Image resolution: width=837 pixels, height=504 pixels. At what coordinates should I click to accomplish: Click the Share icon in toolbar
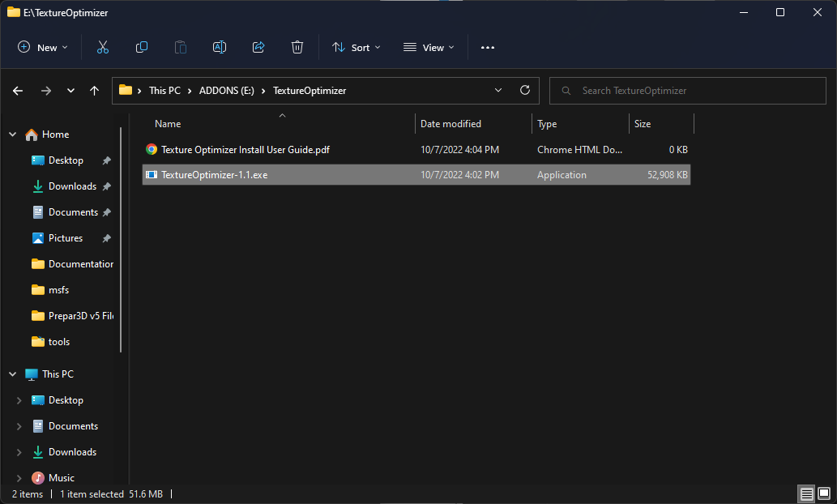(258, 48)
